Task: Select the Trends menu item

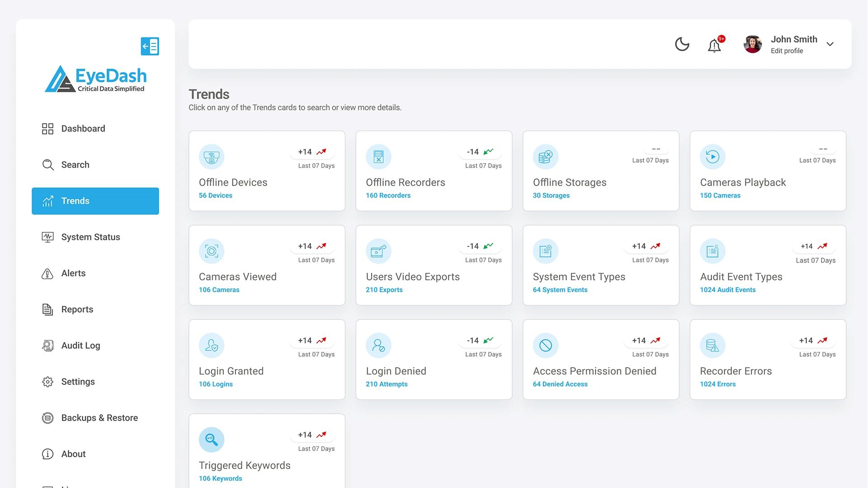Action: (95, 201)
